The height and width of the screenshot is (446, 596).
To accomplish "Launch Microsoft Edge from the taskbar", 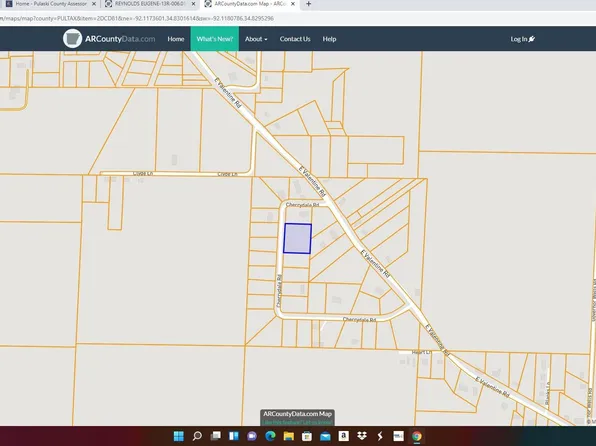I will (270, 436).
